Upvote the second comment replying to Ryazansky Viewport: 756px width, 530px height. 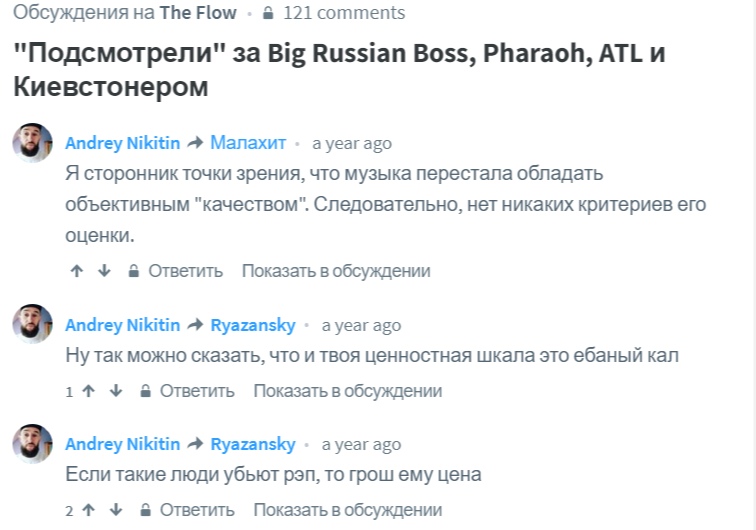click(x=89, y=391)
